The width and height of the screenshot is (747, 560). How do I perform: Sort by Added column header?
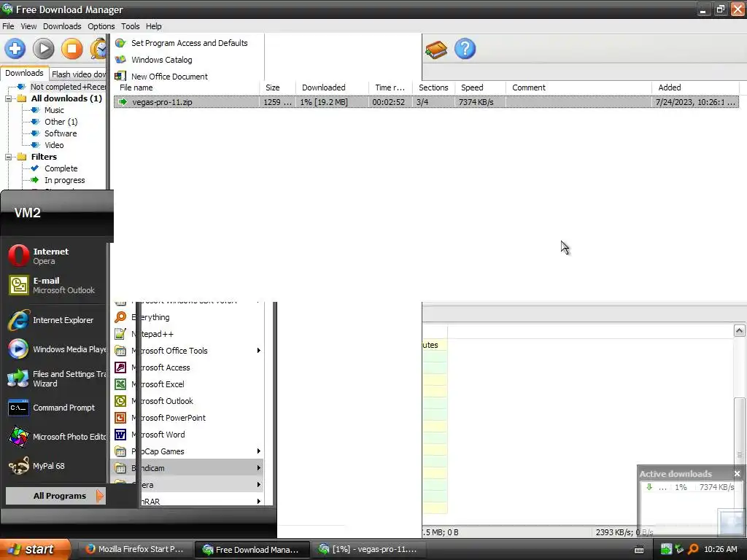[695, 87]
